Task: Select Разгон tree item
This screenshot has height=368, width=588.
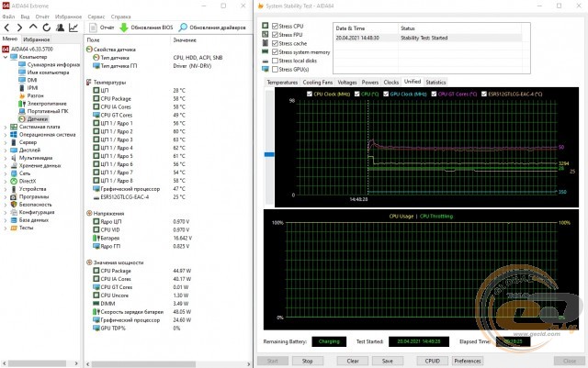Action: pyautogui.click(x=35, y=95)
